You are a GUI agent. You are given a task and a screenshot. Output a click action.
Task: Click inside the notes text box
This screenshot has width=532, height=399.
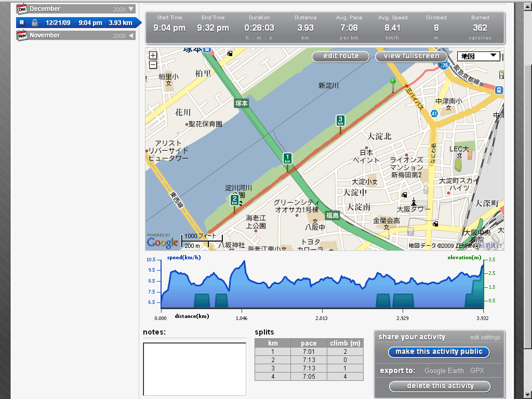pyautogui.click(x=194, y=369)
